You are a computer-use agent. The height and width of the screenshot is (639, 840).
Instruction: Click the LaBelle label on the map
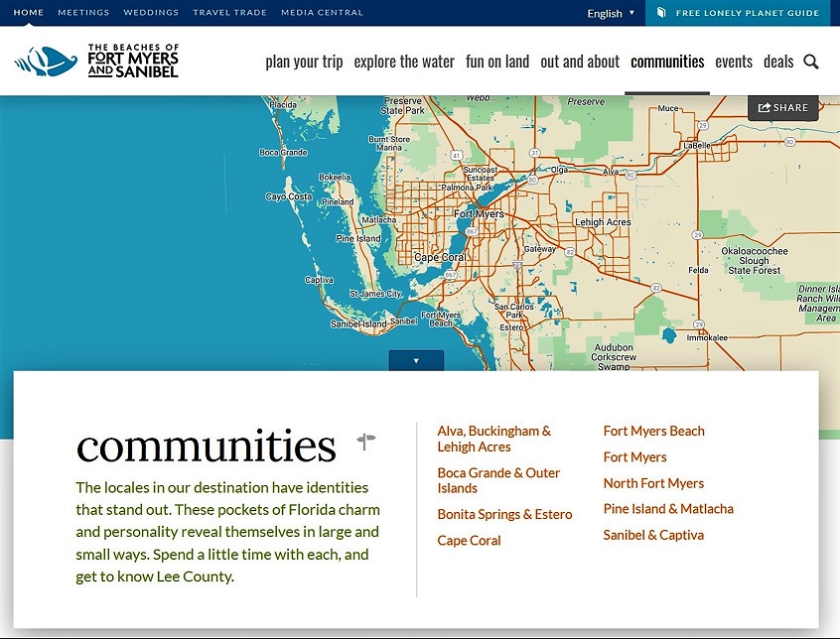696,145
